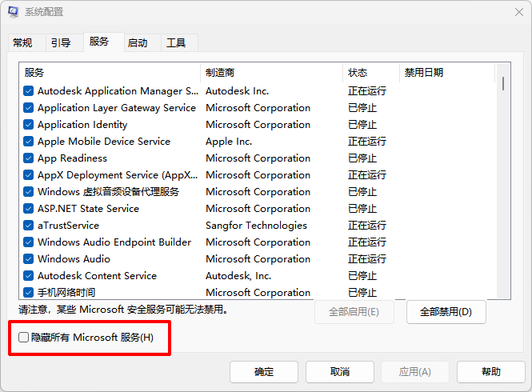The height and width of the screenshot is (392, 532).
Task: Click the 全部禁用(D) button
Action: pos(446,312)
